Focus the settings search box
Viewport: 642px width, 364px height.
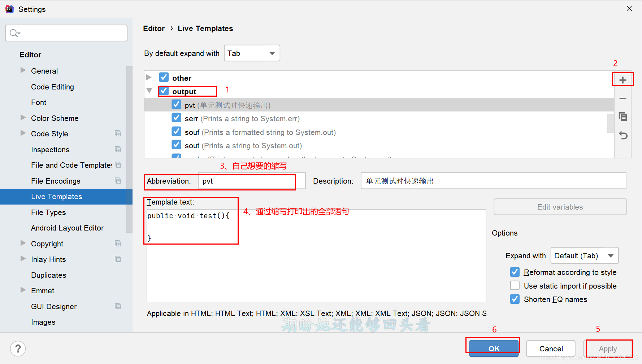[66, 33]
